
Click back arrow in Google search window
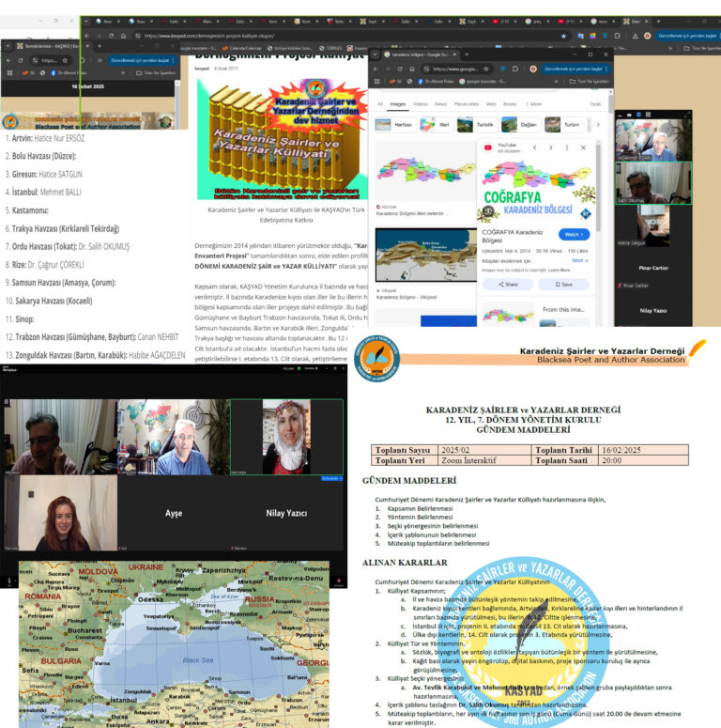pos(376,69)
